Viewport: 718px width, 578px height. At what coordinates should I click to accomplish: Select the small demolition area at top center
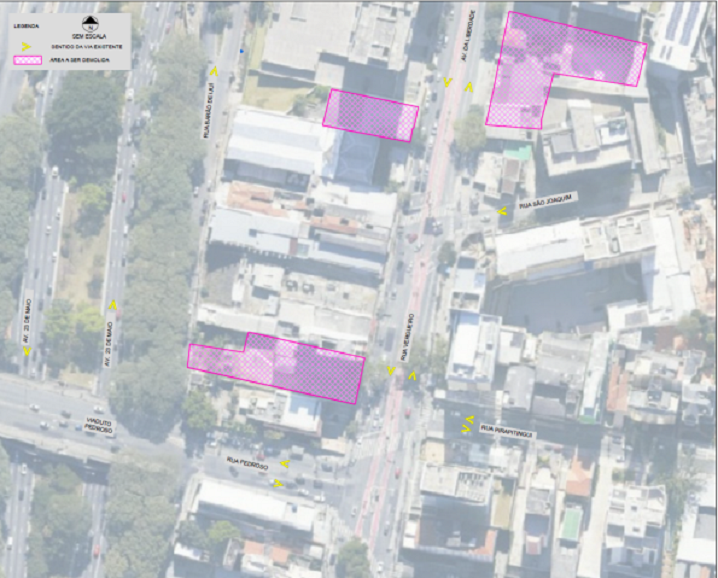[371, 115]
